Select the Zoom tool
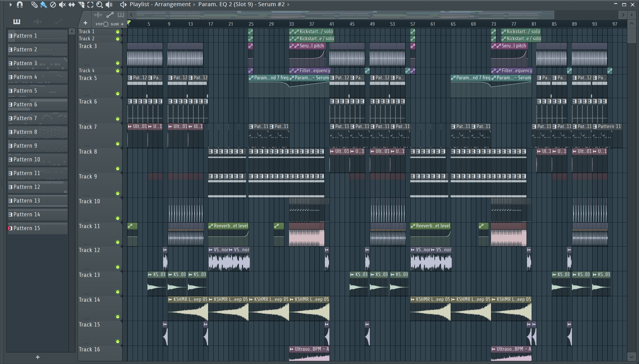This screenshot has height=364, width=639. pos(99,4)
